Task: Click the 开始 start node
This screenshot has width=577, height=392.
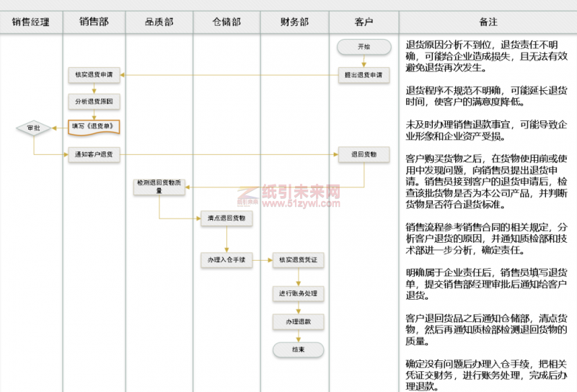Action: 364,47
